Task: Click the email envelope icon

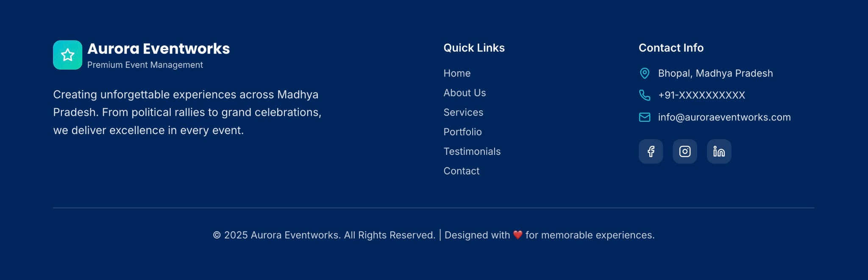Action: coord(644,117)
